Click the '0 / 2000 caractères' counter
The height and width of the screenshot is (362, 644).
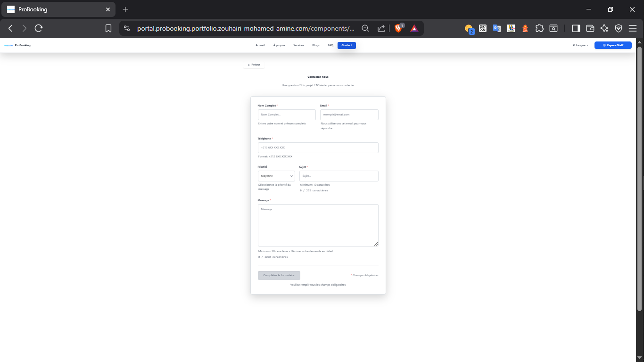[273, 257]
